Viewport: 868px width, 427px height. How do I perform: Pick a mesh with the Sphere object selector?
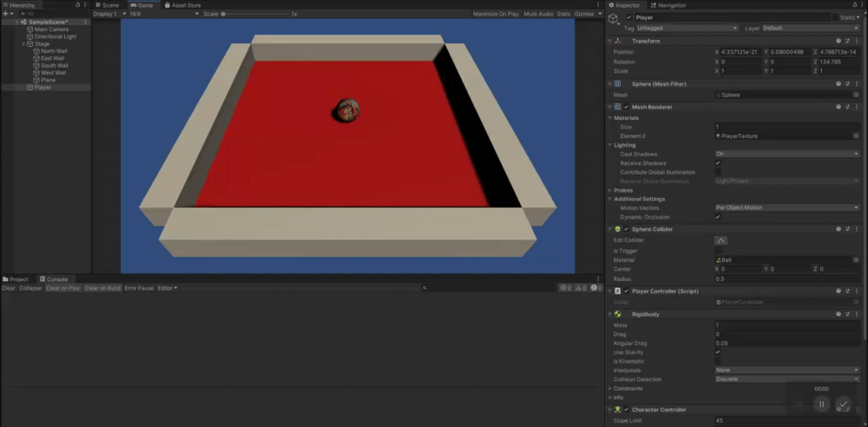(856, 95)
